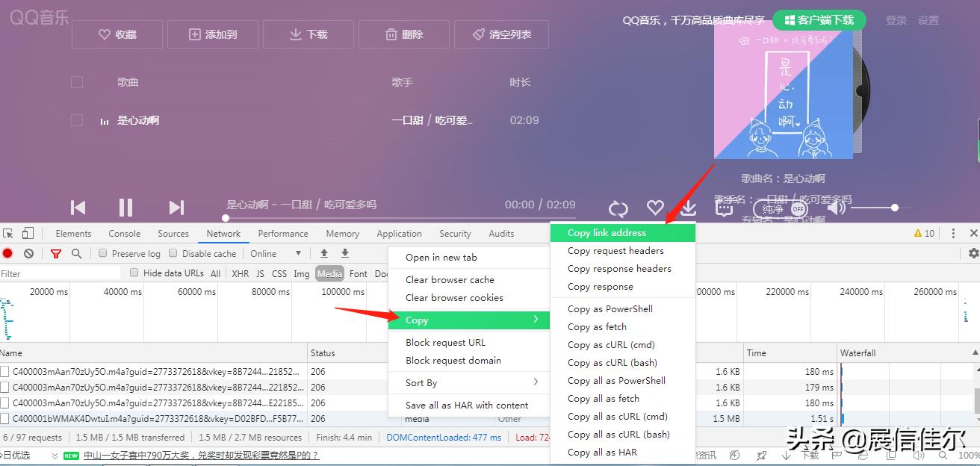
Task: Click the export HAR download arrow icon
Action: [x=344, y=253]
